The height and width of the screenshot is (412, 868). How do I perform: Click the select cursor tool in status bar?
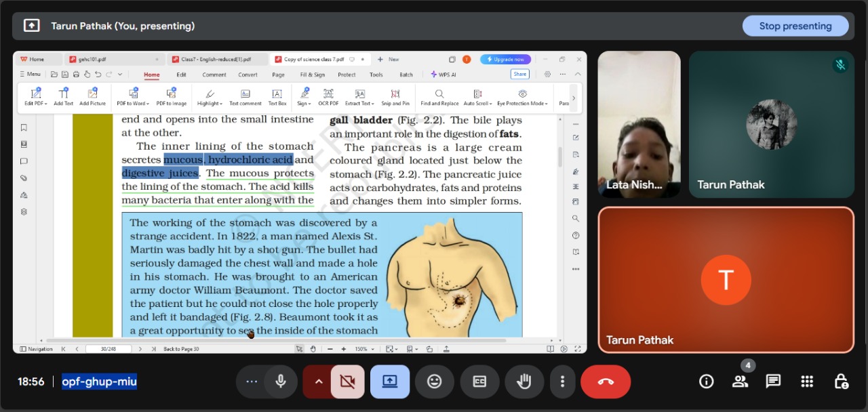pos(299,349)
